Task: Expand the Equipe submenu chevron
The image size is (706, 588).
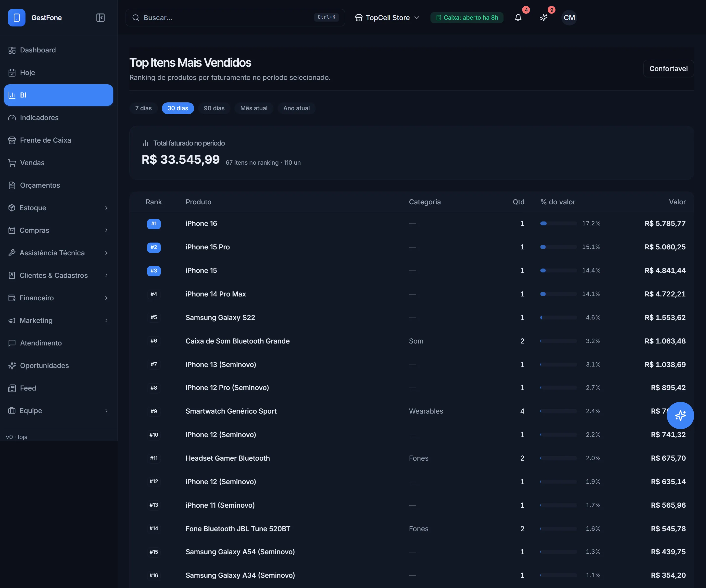Action: coord(106,411)
